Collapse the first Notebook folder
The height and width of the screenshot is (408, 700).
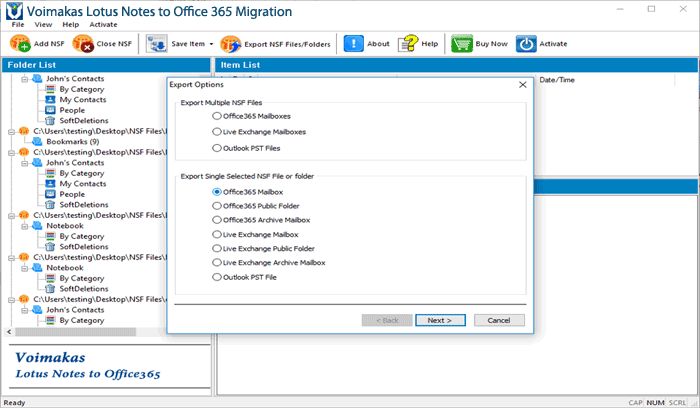tap(25, 226)
